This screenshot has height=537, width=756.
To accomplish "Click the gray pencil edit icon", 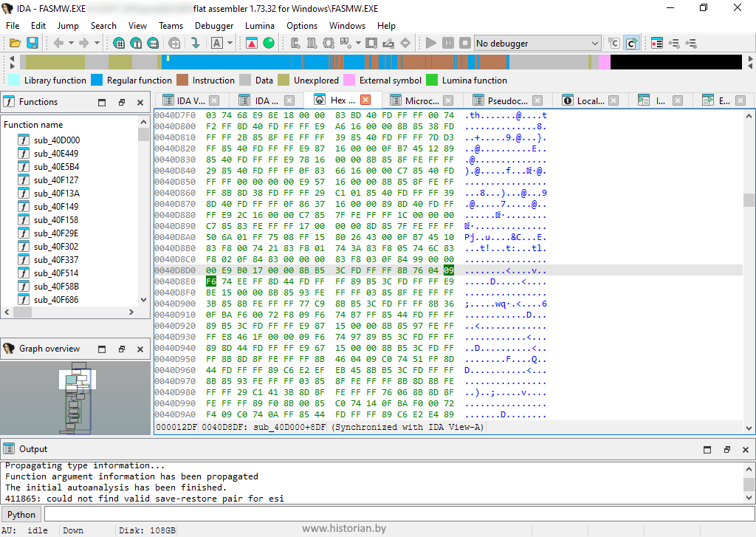I will (x=388, y=44).
